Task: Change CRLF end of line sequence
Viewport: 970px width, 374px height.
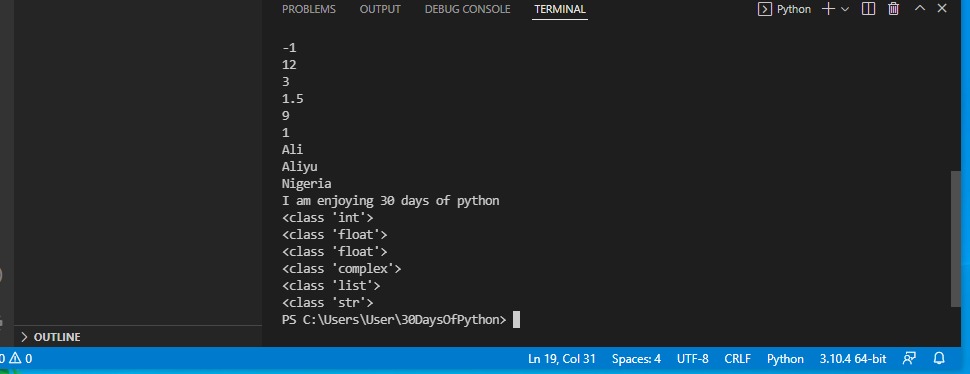Action: [737, 359]
